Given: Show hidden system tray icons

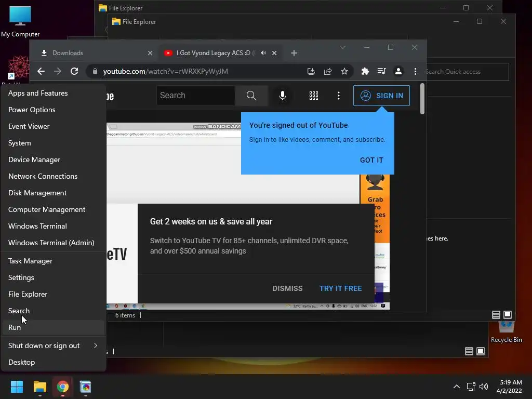Looking at the screenshot, I should pos(457,387).
